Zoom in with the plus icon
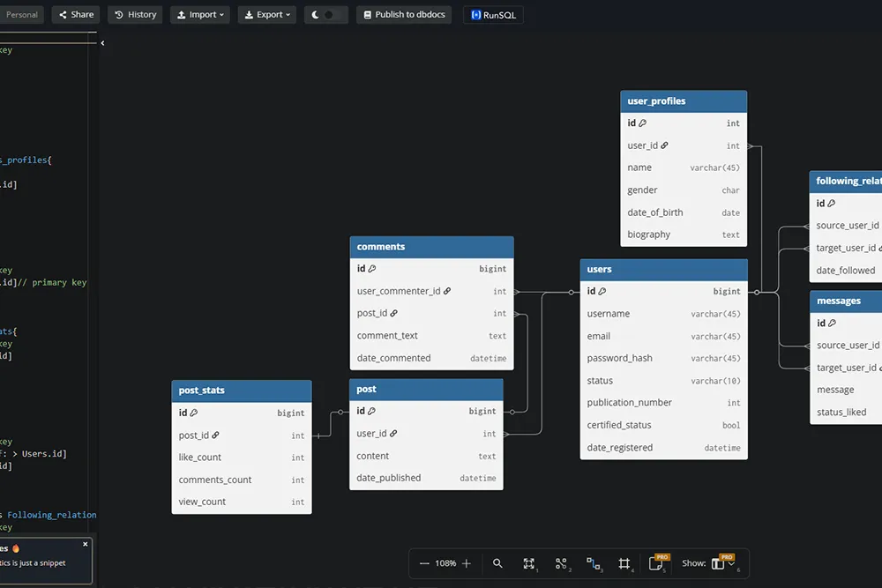882x588 pixels. (x=467, y=563)
